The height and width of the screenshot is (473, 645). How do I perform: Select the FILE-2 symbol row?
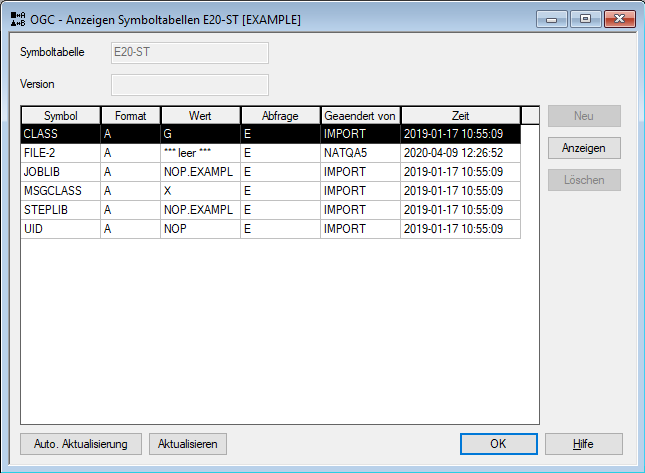tap(60, 153)
